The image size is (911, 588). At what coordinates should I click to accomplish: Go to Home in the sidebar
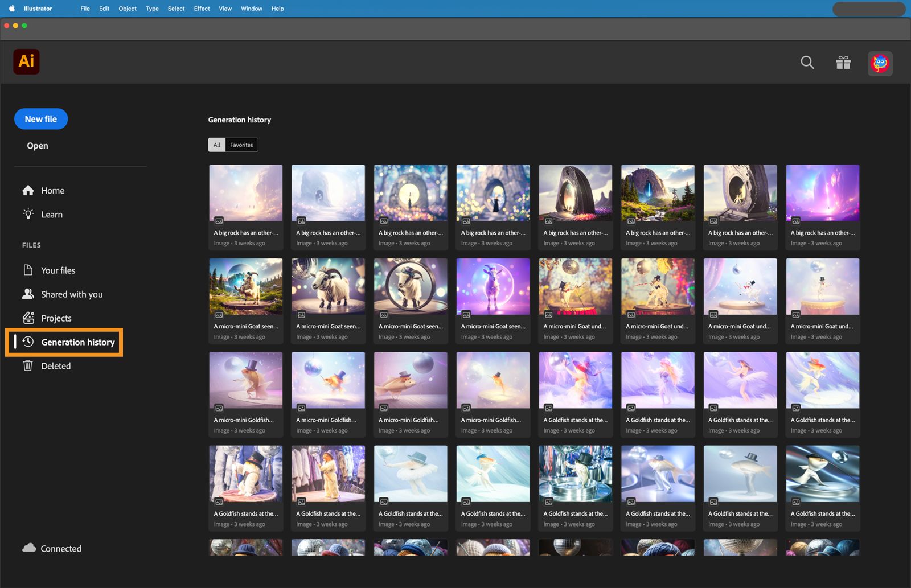coord(52,191)
